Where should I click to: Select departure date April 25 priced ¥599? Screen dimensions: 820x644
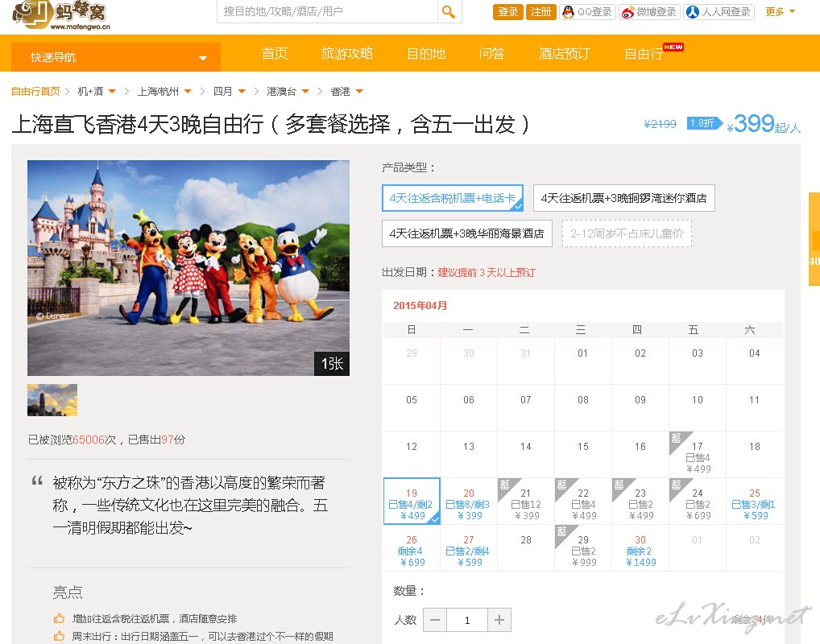point(754,501)
